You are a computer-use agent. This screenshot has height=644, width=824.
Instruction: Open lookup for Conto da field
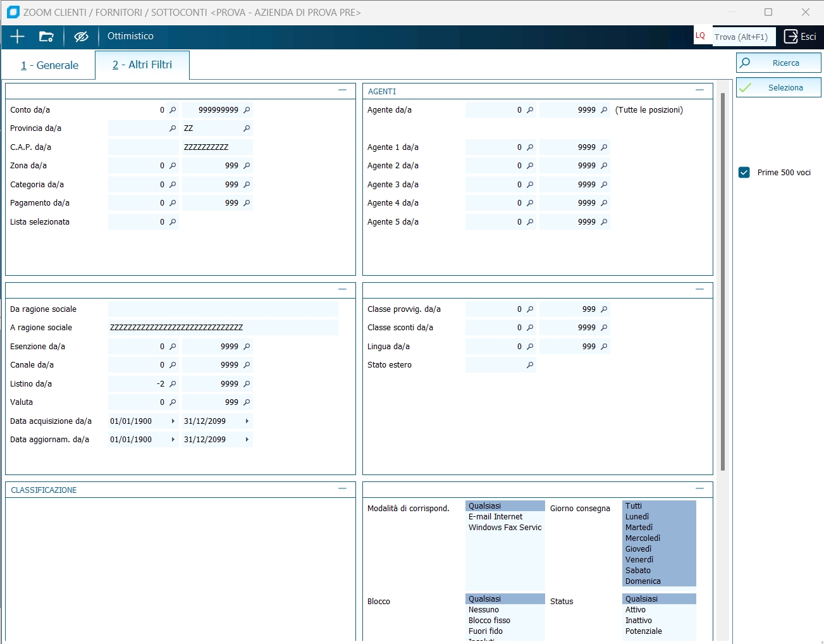(173, 110)
